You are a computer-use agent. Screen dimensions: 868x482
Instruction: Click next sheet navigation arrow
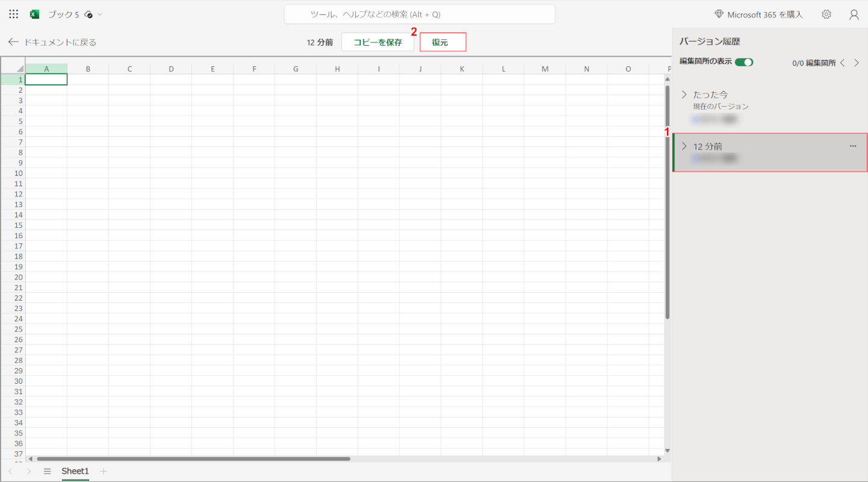(x=28, y=471)
